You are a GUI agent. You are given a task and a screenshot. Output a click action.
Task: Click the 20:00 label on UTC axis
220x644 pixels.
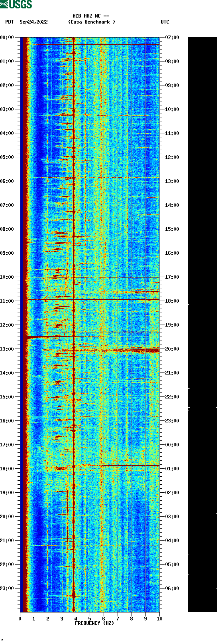(x=172, y=349)
